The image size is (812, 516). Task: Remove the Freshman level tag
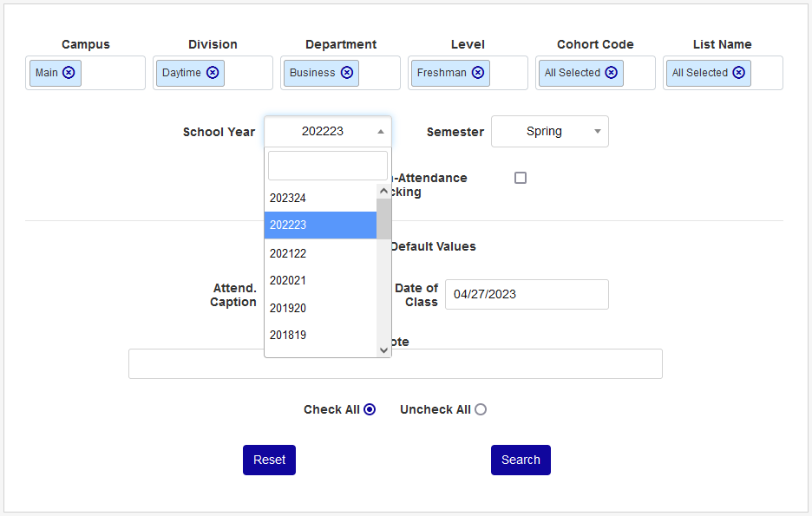tap(478, 73)
